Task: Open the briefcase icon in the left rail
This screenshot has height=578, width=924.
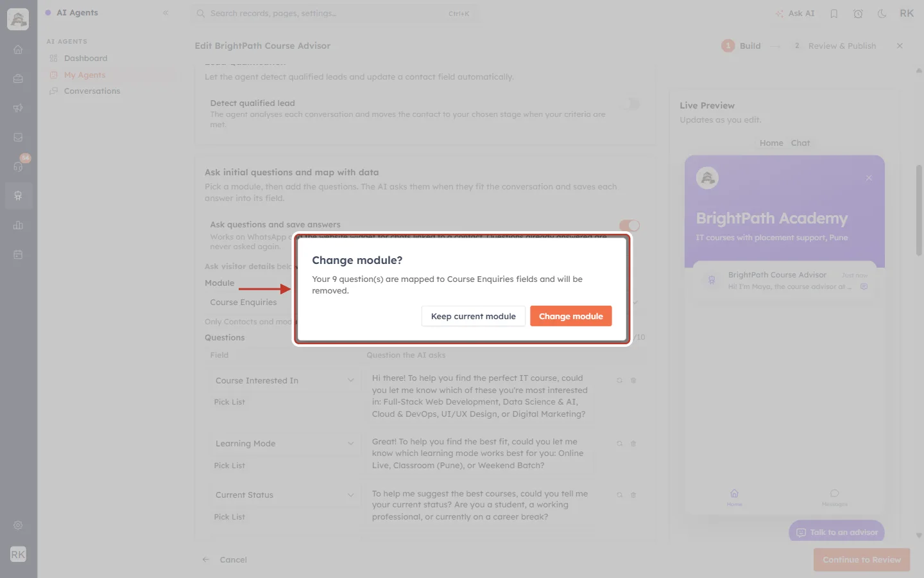Action: tap(18, 78)
